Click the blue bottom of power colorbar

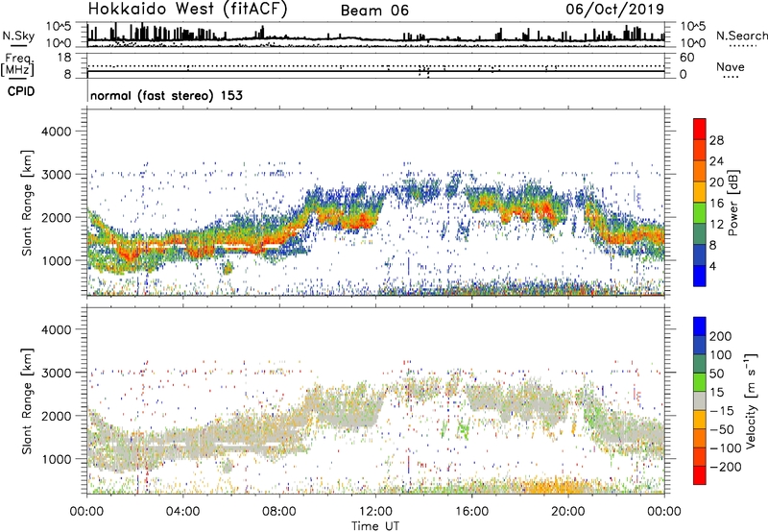(x=700, y=276)
